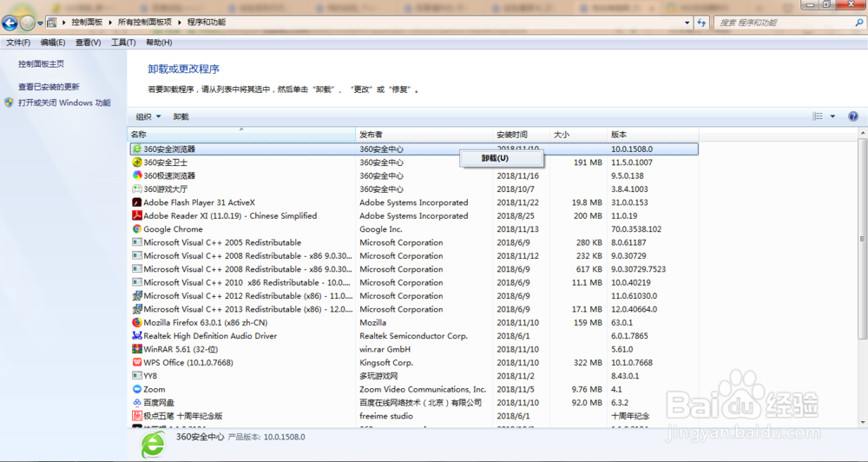The height and width of the screenshot is (462, 868).
Task: Open recent pages dropdown next to forward button
Action: click(40, 23)
